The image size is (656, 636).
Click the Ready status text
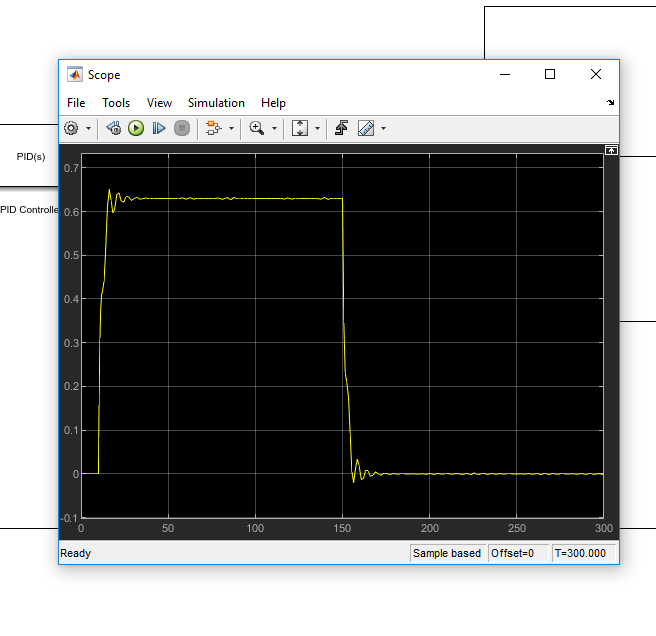point(76,553)
